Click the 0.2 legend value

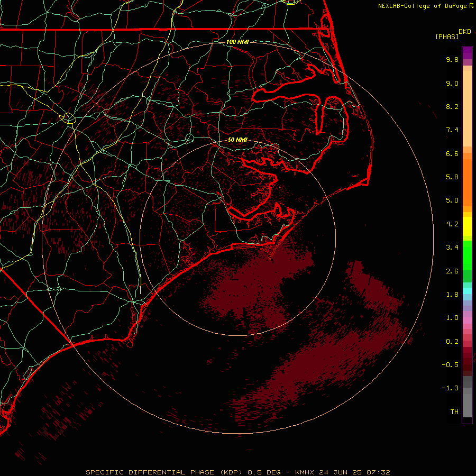click(452, 342)
